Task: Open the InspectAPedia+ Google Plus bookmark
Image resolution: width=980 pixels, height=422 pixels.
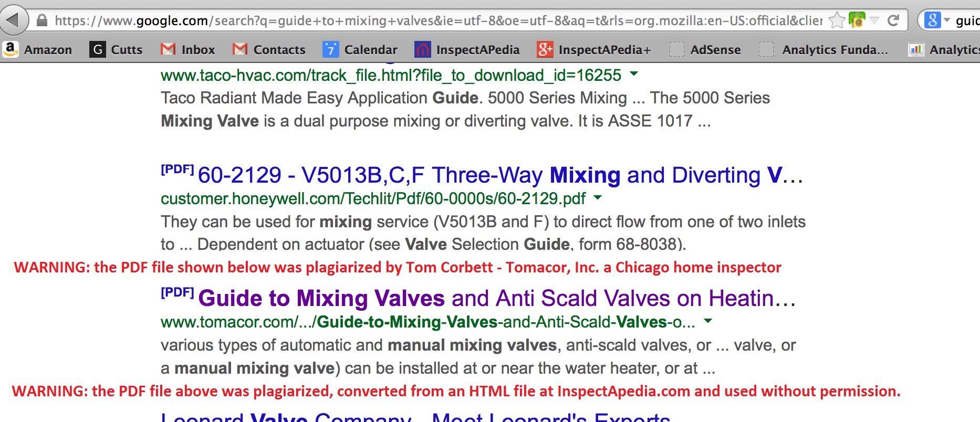Action: [594, 50]
